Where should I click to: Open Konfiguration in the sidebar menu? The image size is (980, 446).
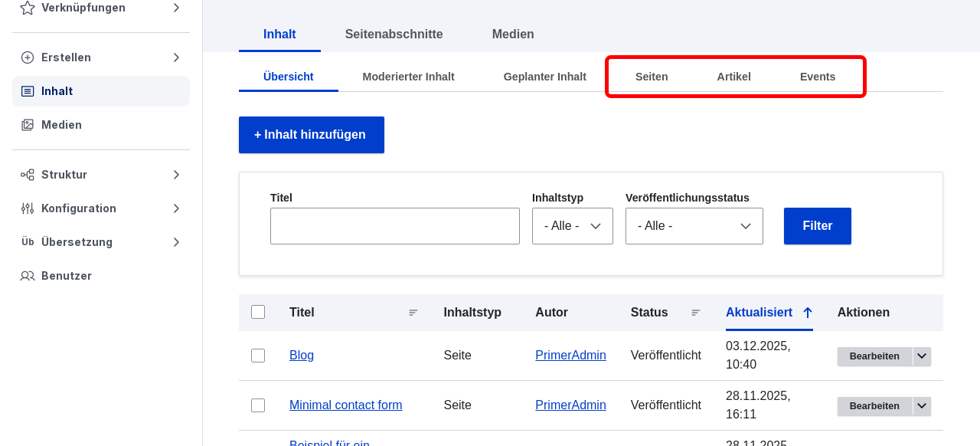(x=101, y=208)
